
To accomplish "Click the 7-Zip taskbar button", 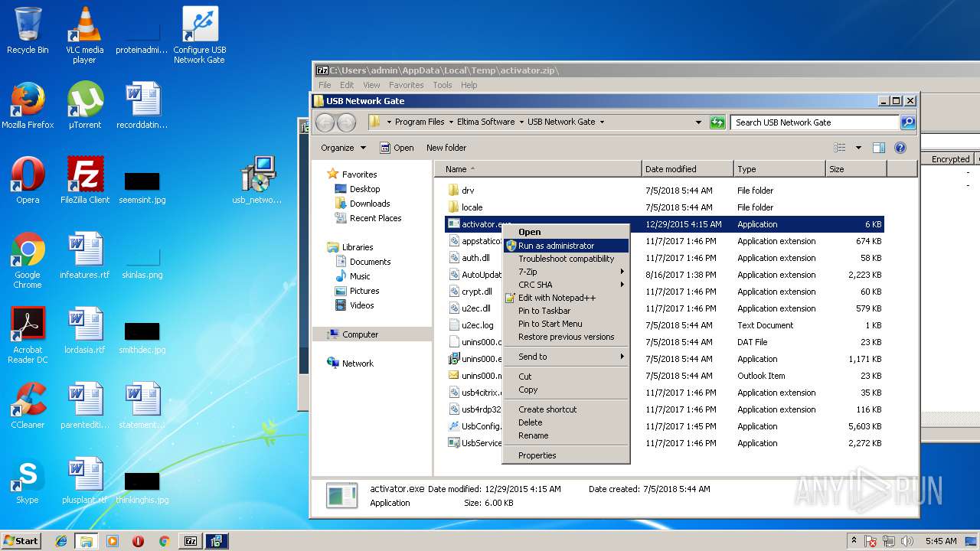I will 191,541.
